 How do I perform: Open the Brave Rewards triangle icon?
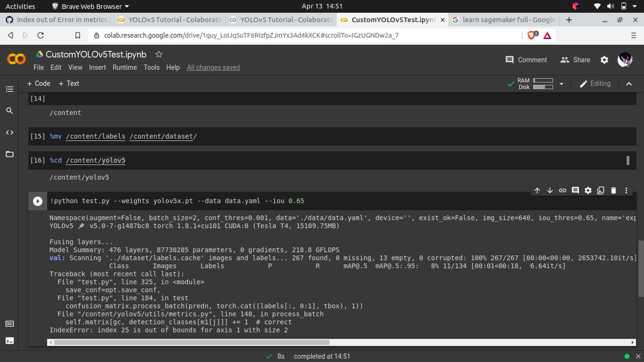pyautogui.click(x=547, y=35)
